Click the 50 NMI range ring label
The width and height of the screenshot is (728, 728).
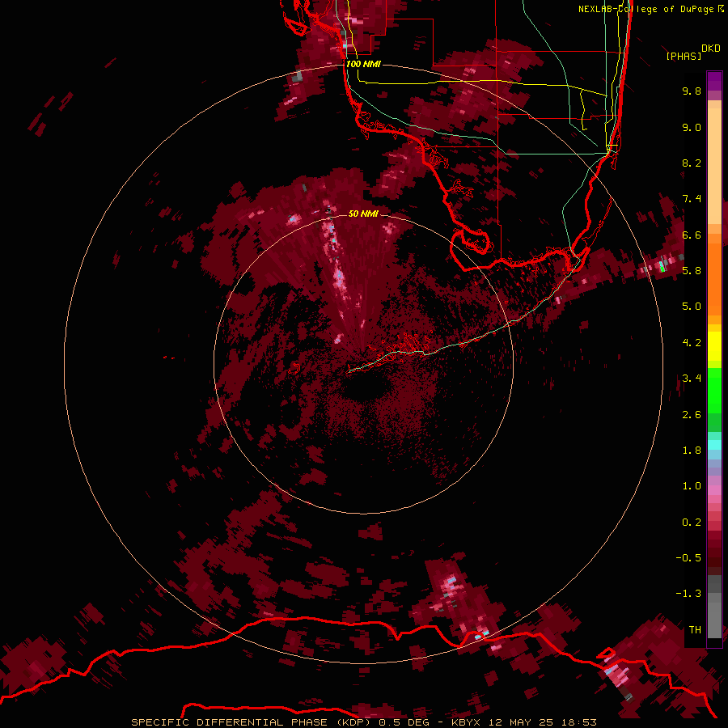pos(363,214)
